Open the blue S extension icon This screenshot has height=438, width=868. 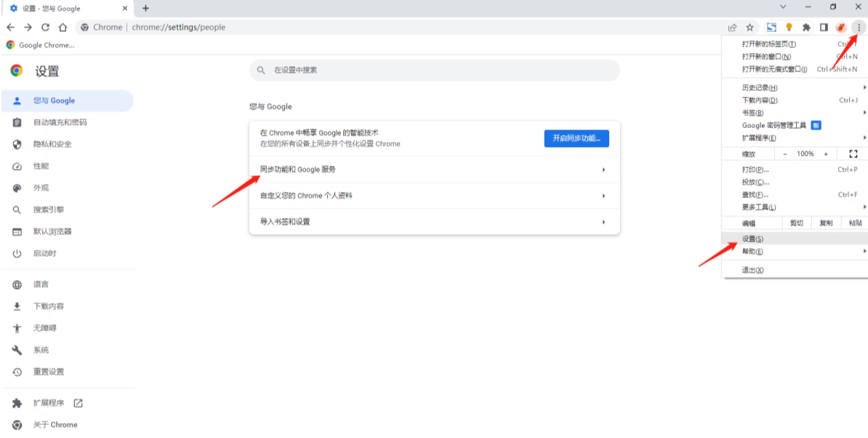pyautogui.click(x=772, y=27)
